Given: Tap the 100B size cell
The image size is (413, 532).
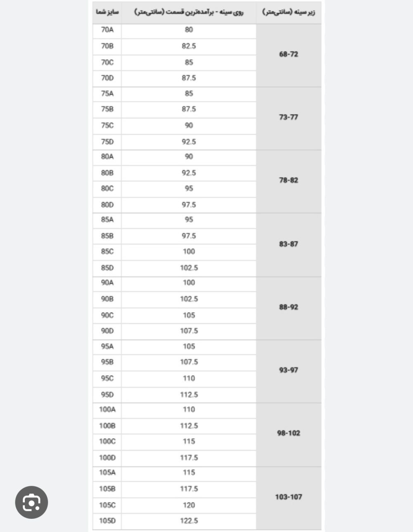Looking at the screenshot, I should pyautogui.click(x=107, y=426).
